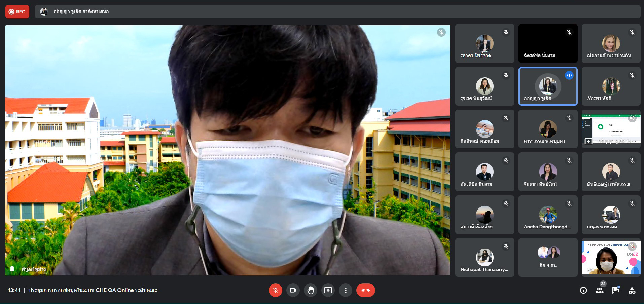
Task: Expand the 'อีก 4 คน' more participants tile
Action: tap(548, 258)
